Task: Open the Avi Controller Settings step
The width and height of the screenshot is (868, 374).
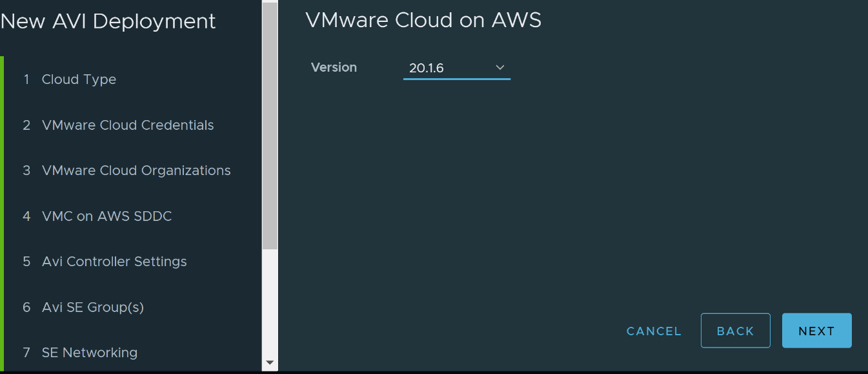Action: click(x=114, y=262)
